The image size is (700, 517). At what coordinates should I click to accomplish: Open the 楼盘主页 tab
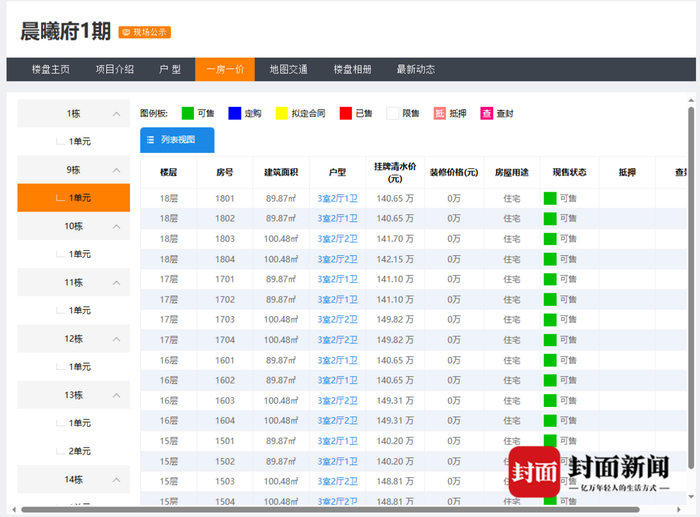point(50,69)
